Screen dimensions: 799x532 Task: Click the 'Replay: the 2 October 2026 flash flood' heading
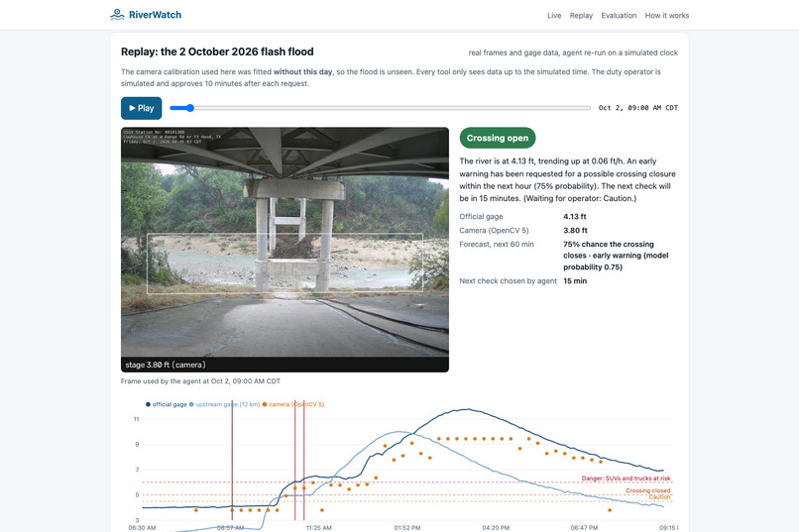pos(217,52)
